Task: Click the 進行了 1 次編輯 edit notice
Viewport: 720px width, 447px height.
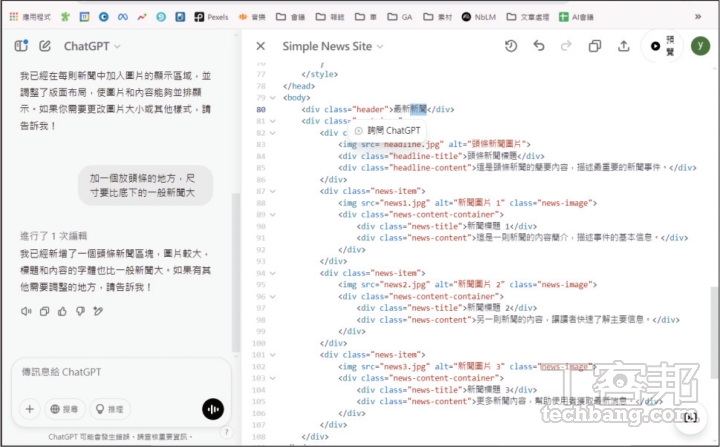Action: pyautogui.click(x=54, y=236)
